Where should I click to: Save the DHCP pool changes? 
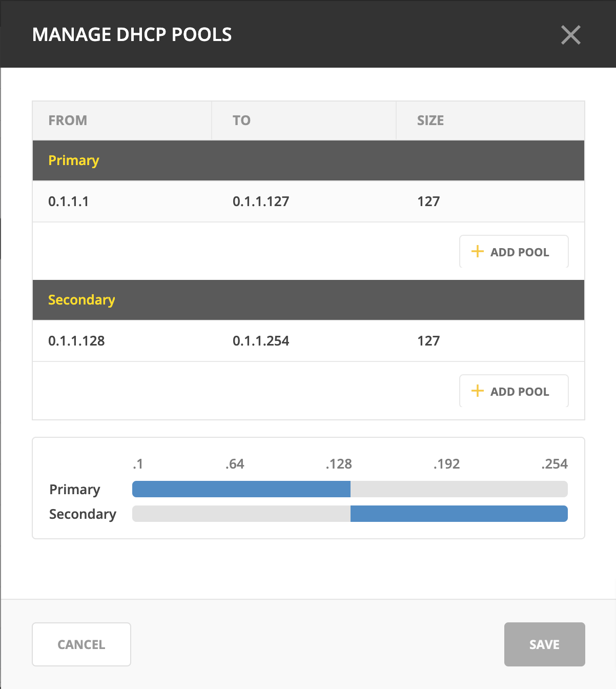(544, 644)
